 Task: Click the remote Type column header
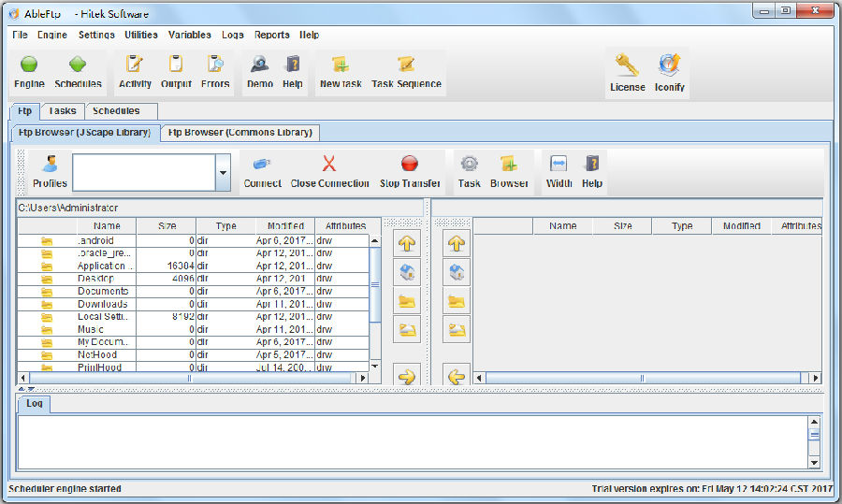point(682,226)
